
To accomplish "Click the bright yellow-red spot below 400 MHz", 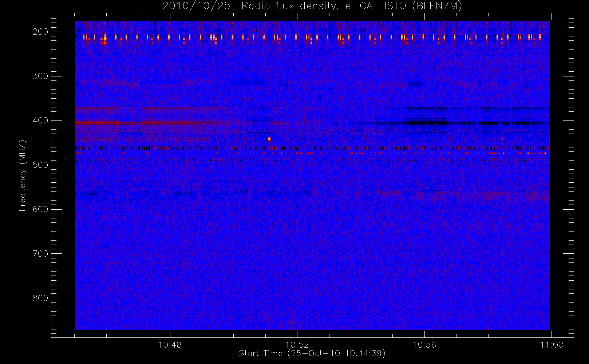I will click(269, 139).
